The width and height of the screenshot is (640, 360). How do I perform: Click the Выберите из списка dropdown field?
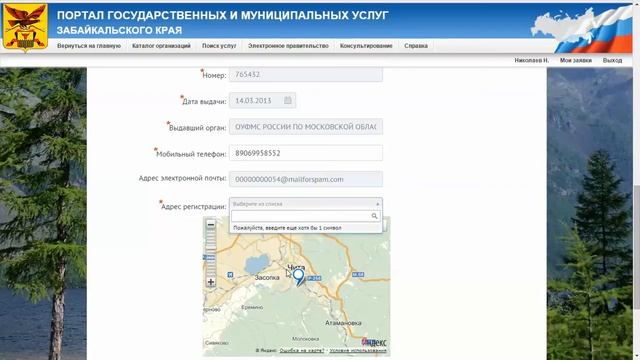coord(306,204)
